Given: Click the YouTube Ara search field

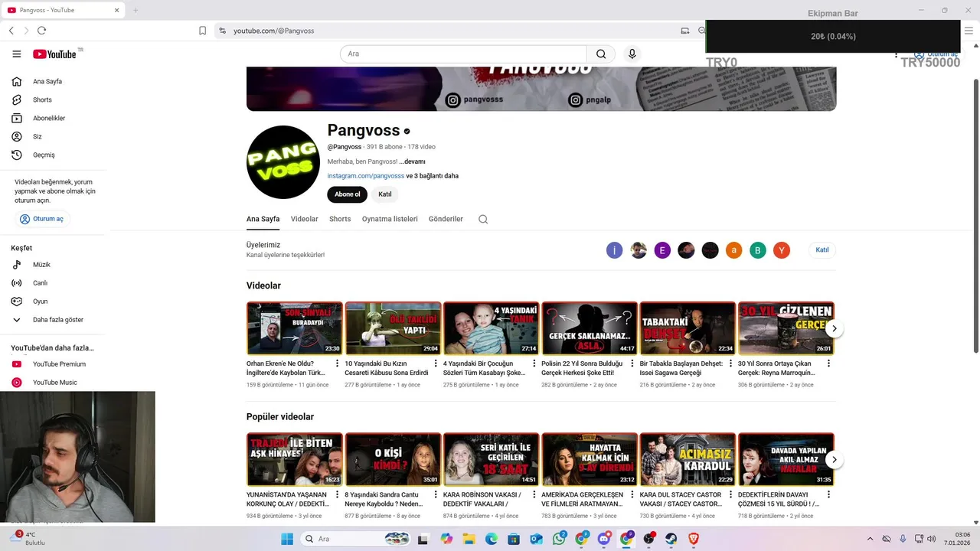Looking at the screenshot, I should [x=463, y=54].
